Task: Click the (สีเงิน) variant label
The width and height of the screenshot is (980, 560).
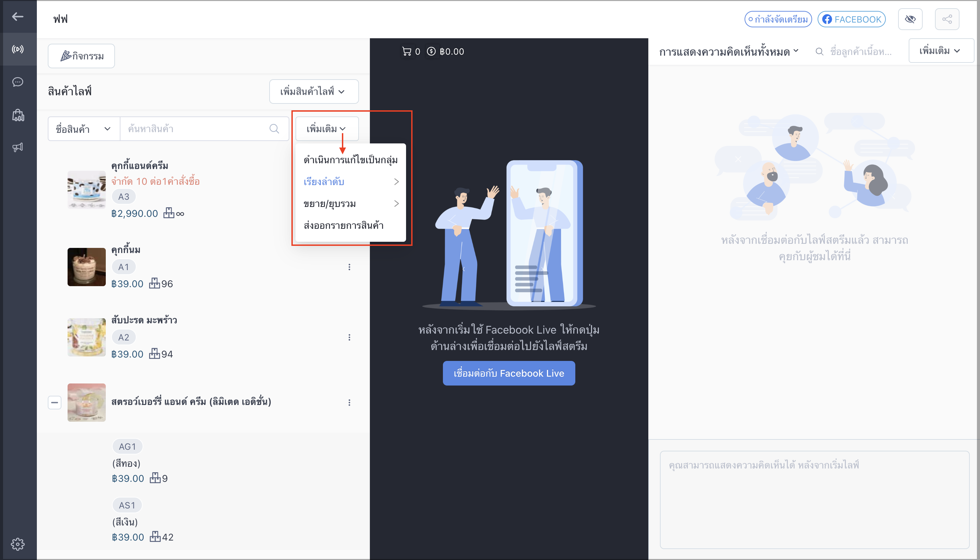Action: pyautogui.click(x=125, y=522)
